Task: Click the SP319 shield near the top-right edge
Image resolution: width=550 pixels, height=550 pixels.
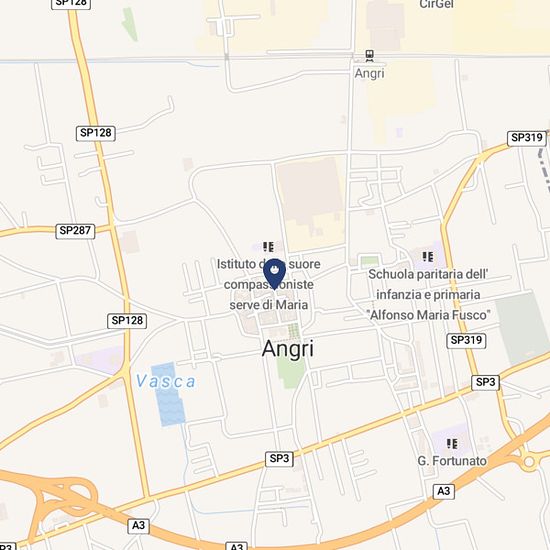Action: [527, 138]
